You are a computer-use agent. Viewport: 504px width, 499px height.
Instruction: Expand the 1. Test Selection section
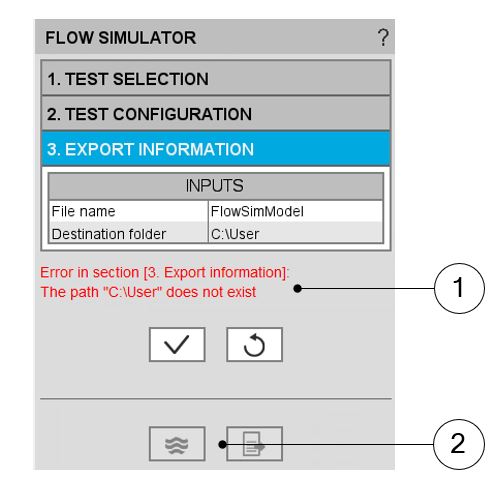(216, 78)
